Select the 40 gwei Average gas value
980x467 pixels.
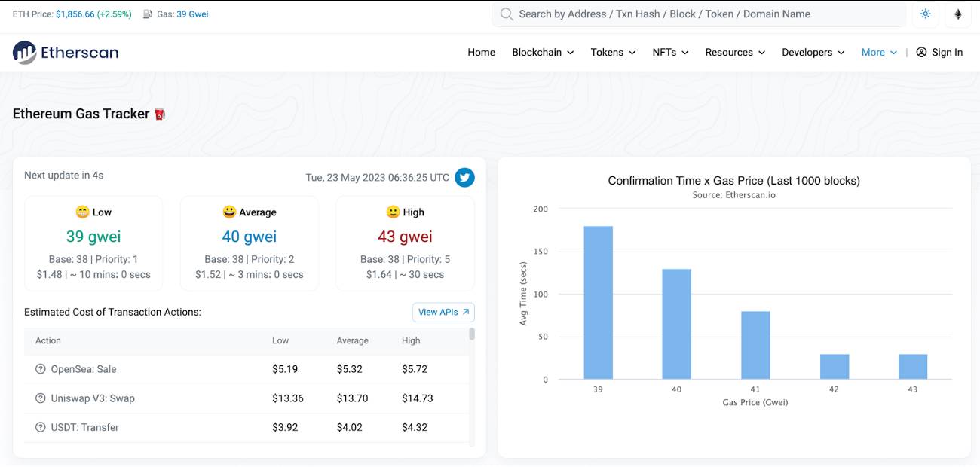point(250,237)
